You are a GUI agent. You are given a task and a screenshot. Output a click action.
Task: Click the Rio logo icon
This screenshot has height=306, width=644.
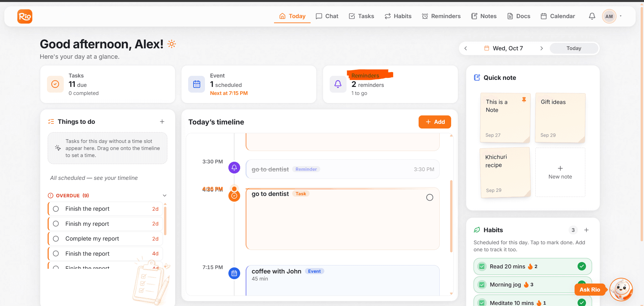pos(25,16)
